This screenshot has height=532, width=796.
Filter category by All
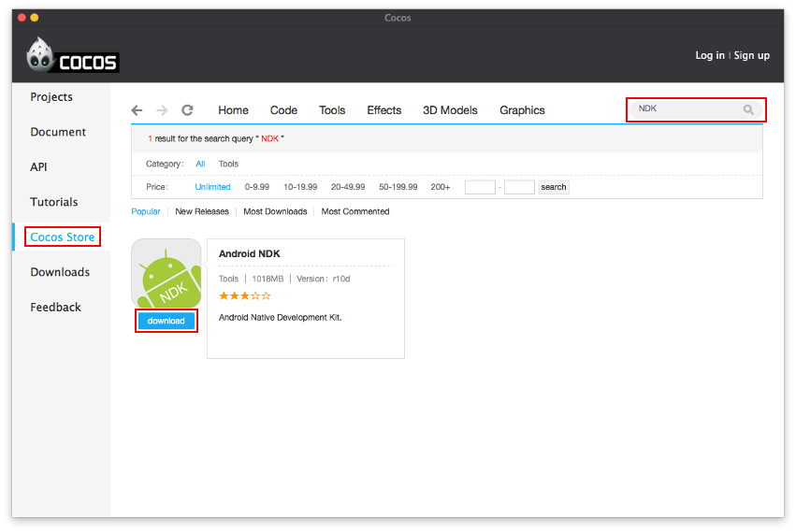(x=200, y=164)
